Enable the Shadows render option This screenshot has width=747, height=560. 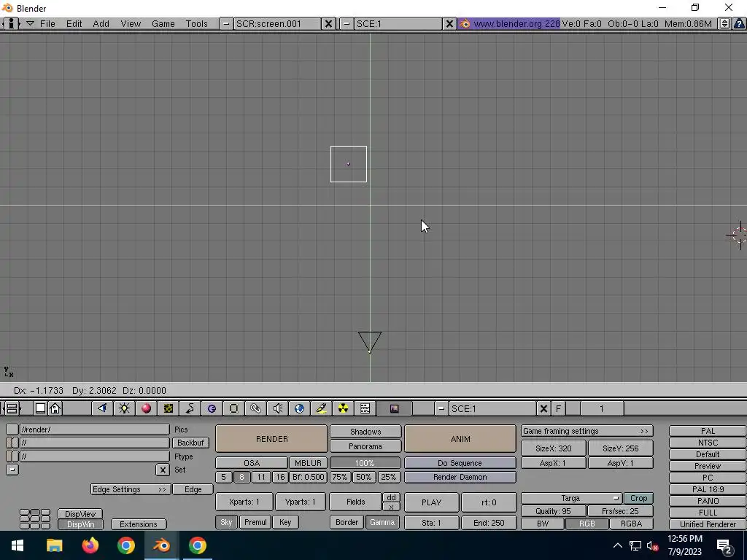point(365,432)
